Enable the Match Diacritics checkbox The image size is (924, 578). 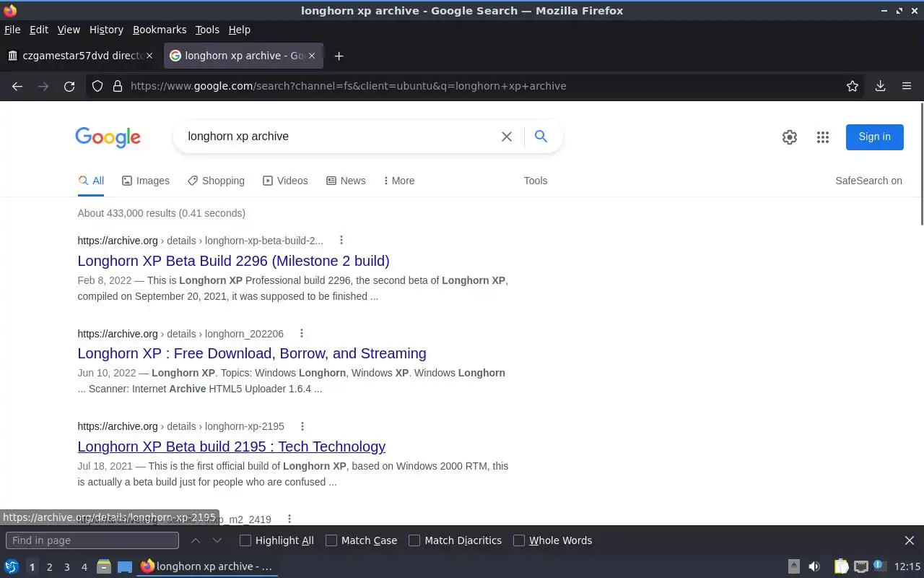point(414,540)
